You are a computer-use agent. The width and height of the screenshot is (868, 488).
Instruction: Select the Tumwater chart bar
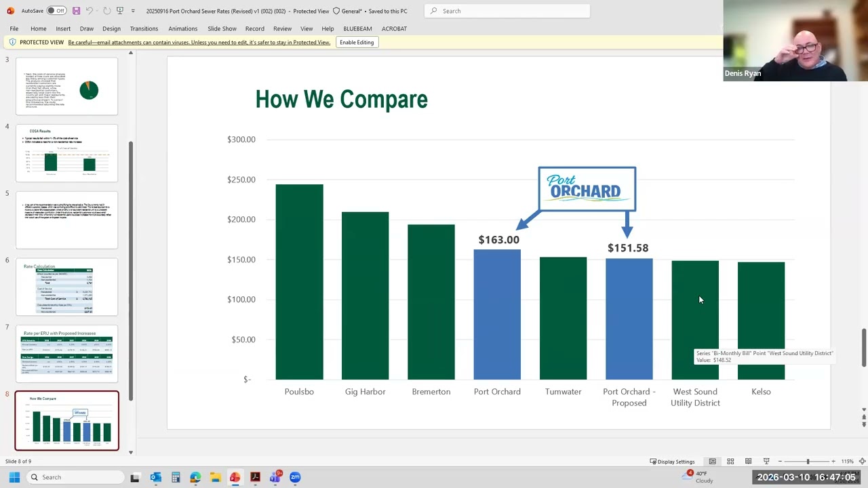pos(563,319)
